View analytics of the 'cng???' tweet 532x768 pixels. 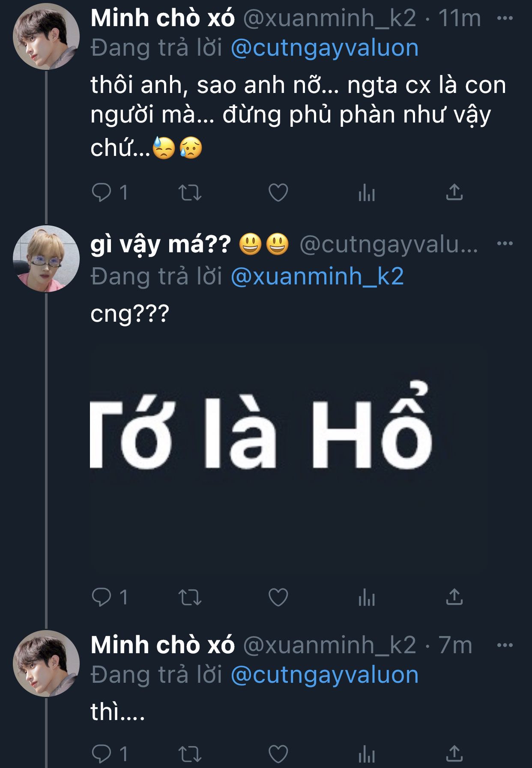pos(366,598)
